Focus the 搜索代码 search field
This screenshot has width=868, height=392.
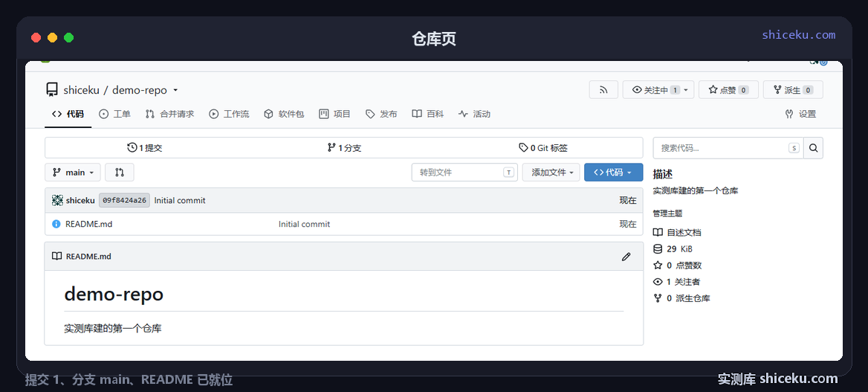tap(728, 148)
